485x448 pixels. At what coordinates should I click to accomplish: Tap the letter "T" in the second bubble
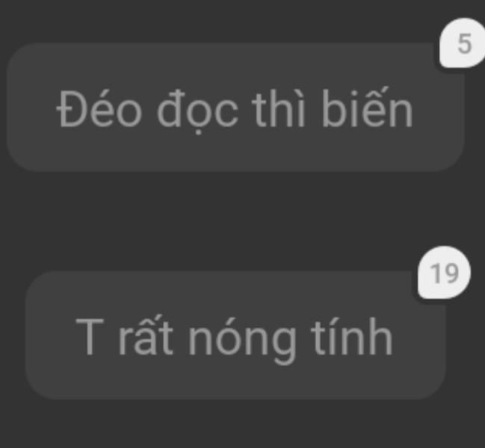90,337
